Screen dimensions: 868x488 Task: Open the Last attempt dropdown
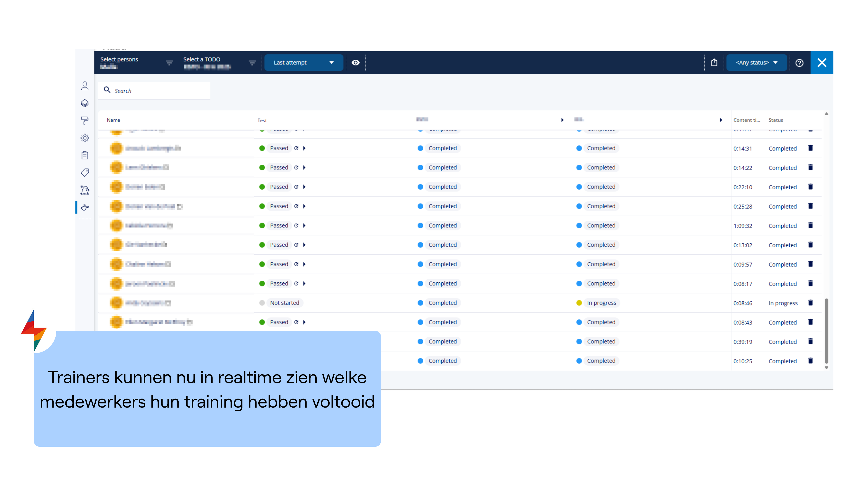tap(303, 63)
